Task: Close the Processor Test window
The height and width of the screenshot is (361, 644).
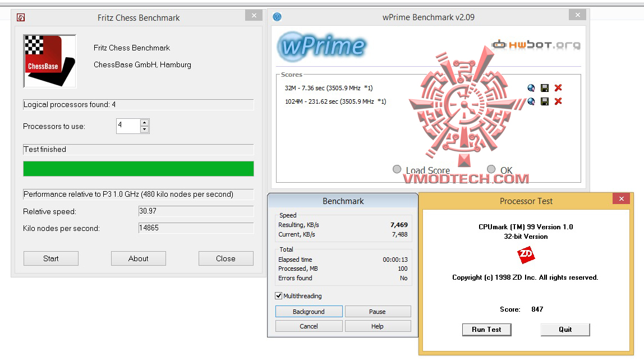Action: 622,198
